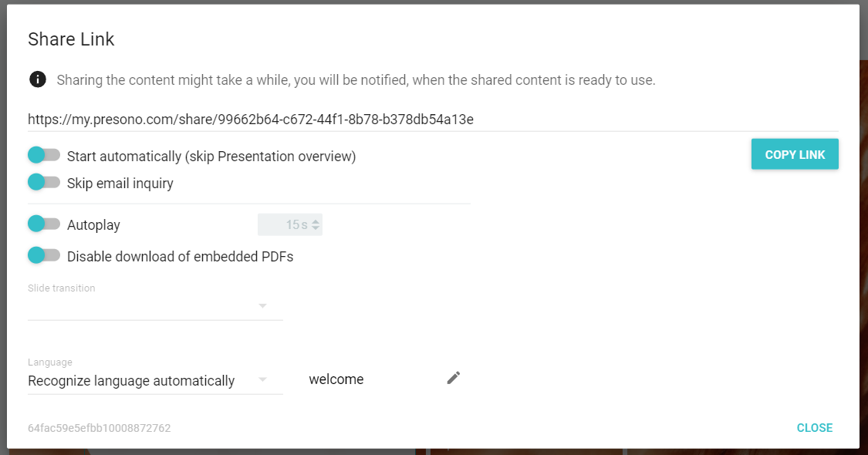Toggle Disable download of embedded PDFs
The image size is (868, 455).
click(x=44, y=255)
